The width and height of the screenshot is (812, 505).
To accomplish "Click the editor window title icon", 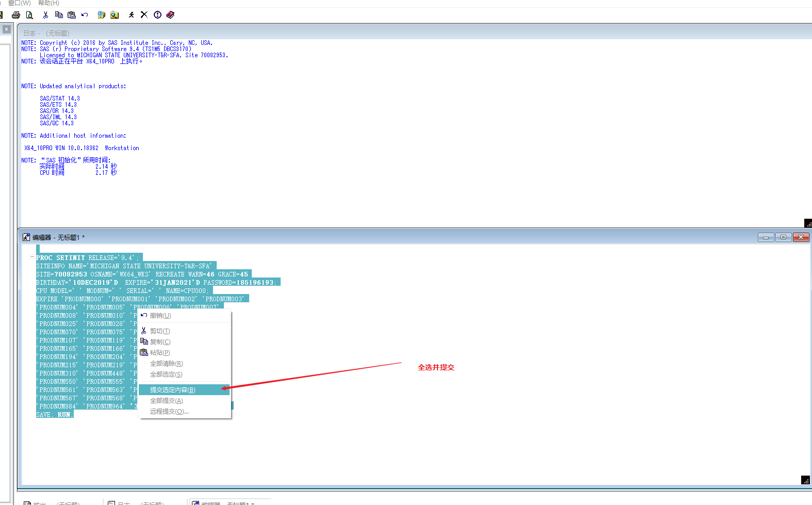I will point(26,237).
